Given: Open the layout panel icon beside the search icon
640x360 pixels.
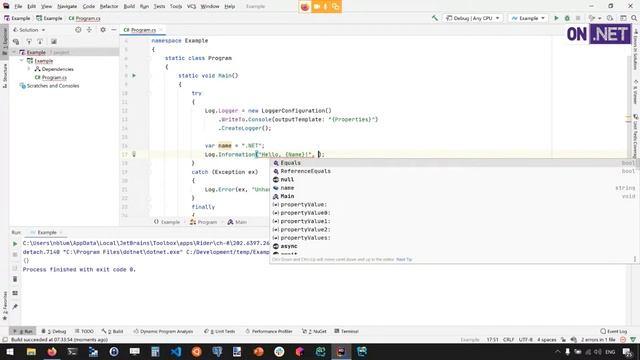Looking at the screenshot, I should tap(623, 18).
